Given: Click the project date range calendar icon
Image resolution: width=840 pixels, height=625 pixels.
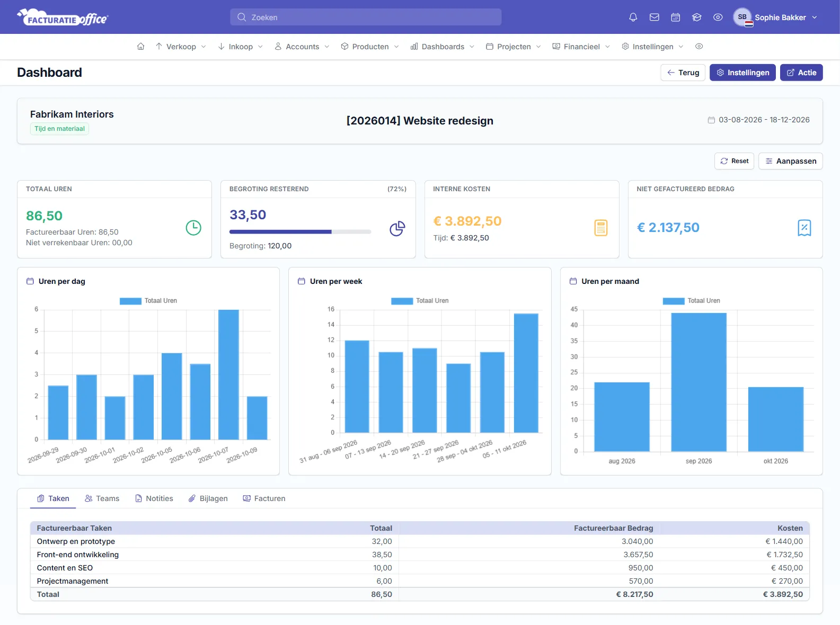Looking at the screenshot, I should click(711, 120).
